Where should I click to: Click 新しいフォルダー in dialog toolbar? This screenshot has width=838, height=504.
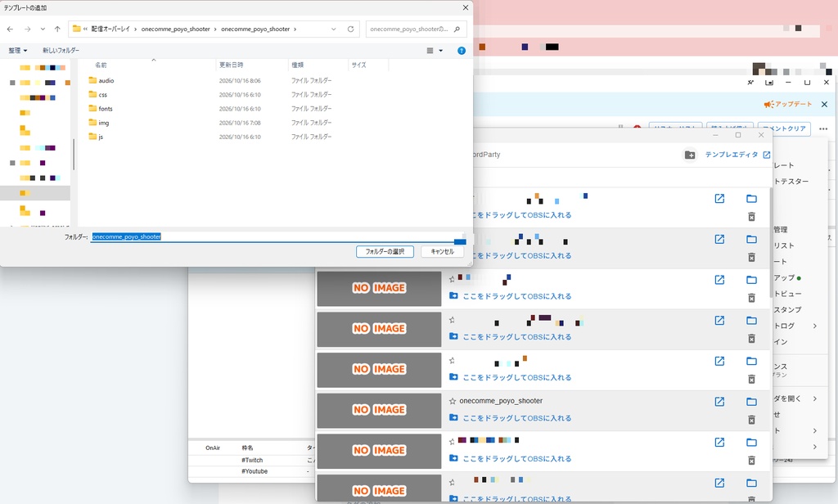[x=61, y=50]
